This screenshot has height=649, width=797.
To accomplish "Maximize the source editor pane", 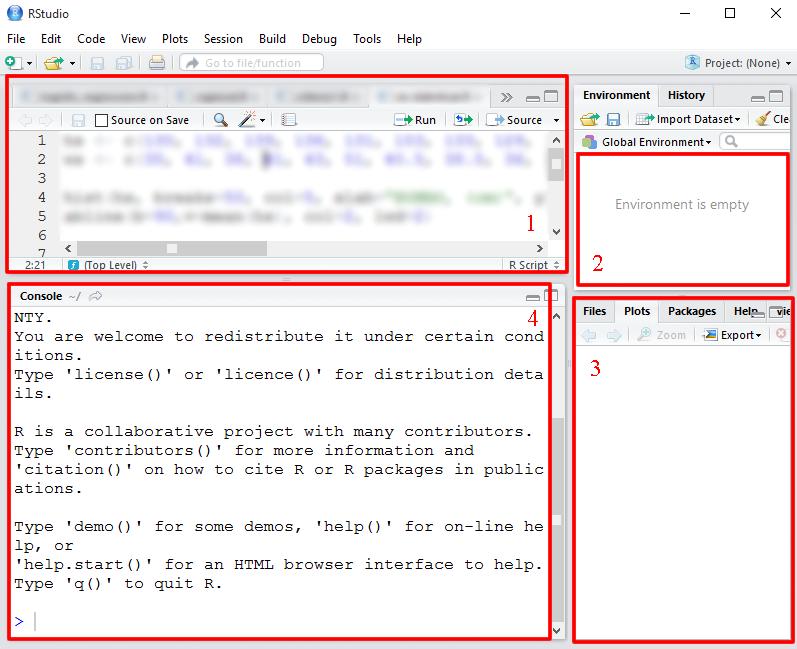I will [x=551, y=96].
